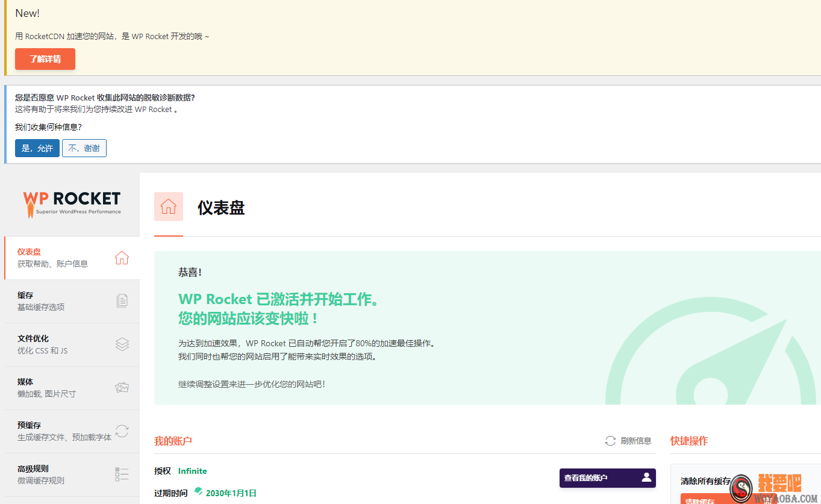Click the 是，允许 button
The image size is (821, 504).
[x=37, y=148]
